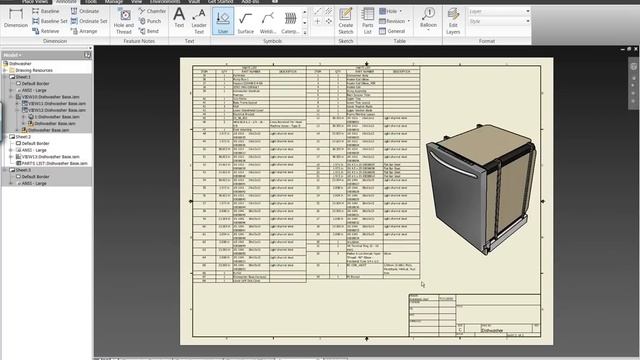Viewport: 640px width, 360px height.
Task: Open the Model browser dropdown
Action: (12, 55)
